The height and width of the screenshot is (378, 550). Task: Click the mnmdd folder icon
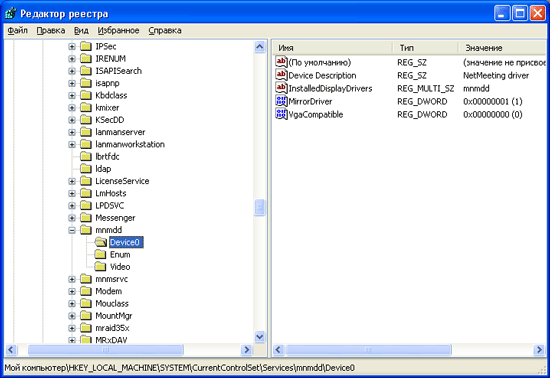click(x=86, y=230)
